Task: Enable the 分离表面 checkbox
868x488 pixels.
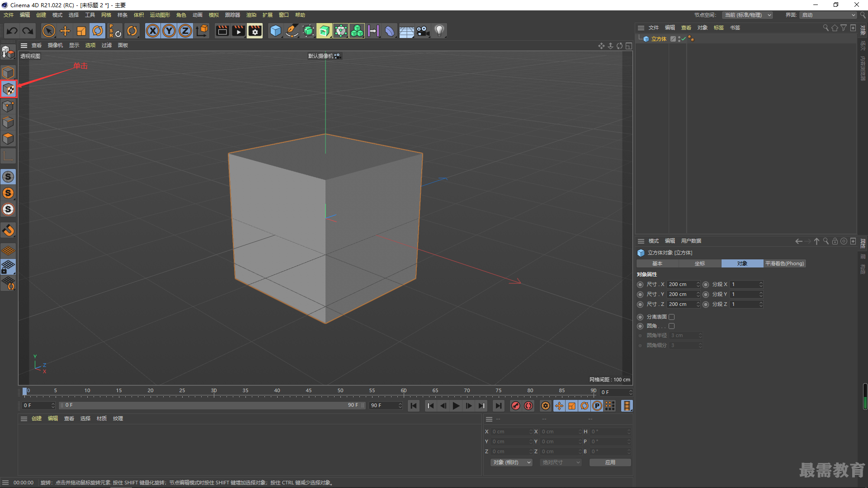Action: pyautogui.click(x=672, y=317)
